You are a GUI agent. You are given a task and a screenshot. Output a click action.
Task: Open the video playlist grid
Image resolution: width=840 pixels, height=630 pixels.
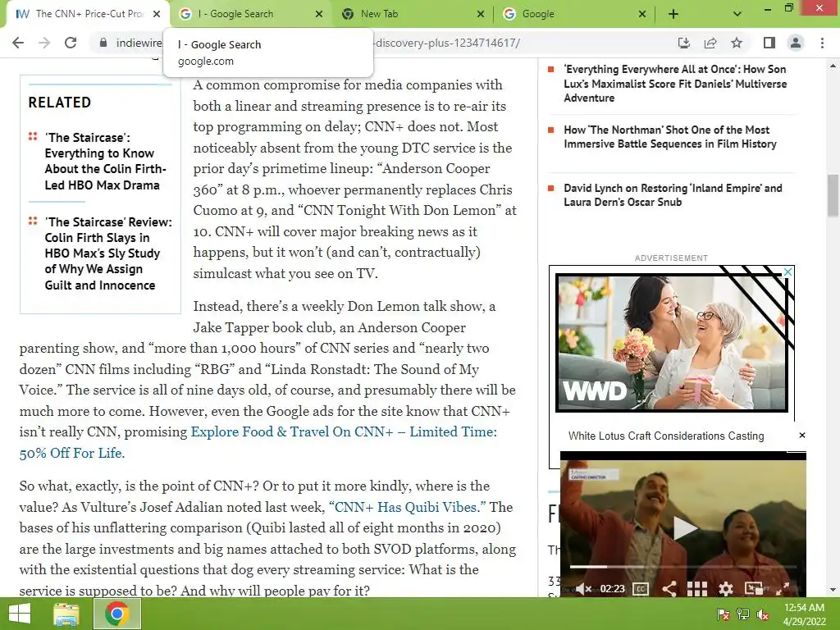click(x=697, y=589)
